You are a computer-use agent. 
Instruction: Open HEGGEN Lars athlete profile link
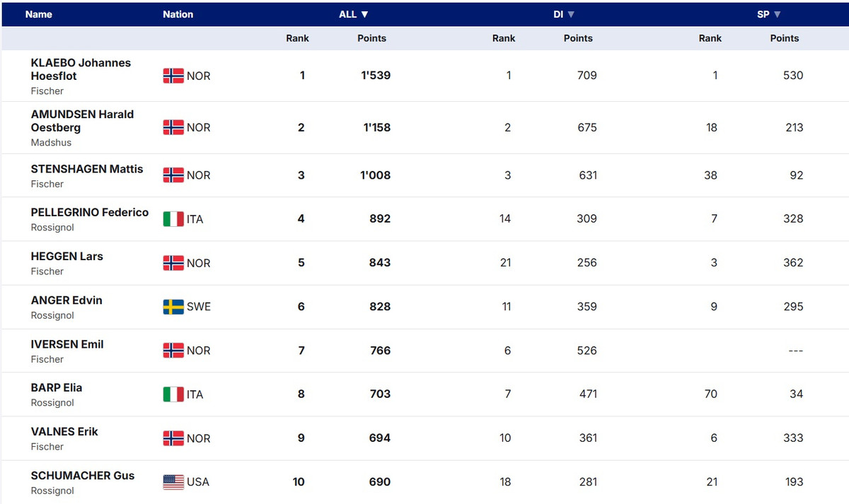coord(67,256)
